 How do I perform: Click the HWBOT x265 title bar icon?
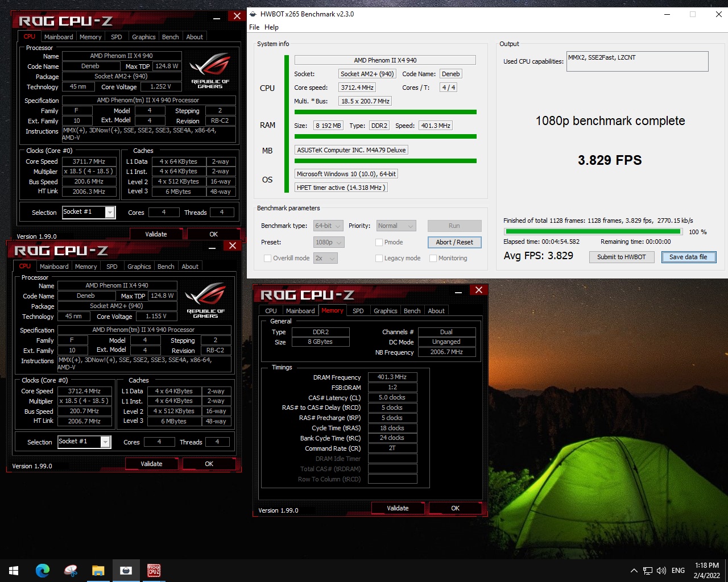(253, 14)
